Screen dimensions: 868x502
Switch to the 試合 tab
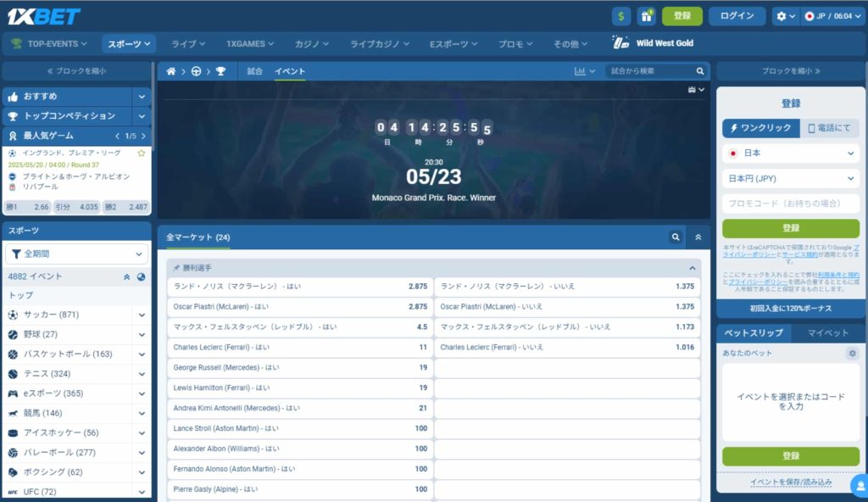click(x=254, y=71)
